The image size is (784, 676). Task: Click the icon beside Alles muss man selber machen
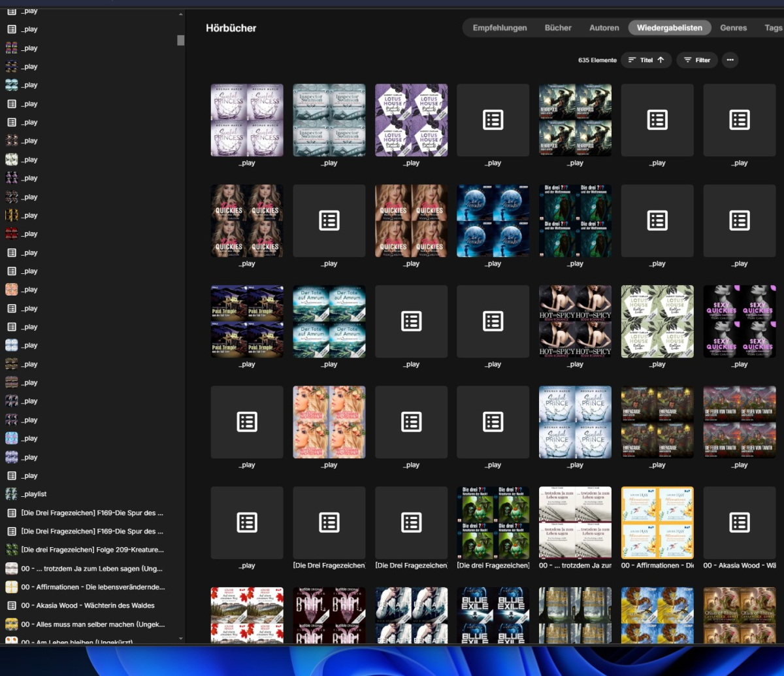[x=11, y=624]
